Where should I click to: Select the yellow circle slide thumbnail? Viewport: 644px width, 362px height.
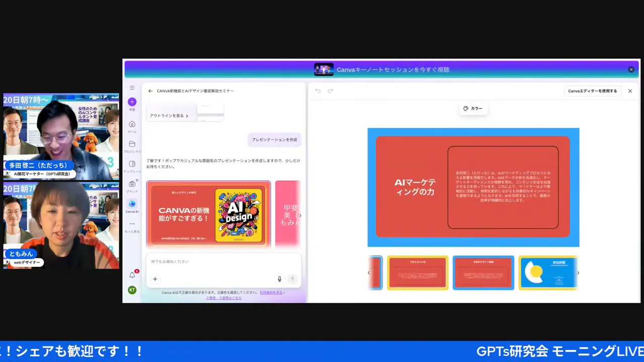(548, 273)
